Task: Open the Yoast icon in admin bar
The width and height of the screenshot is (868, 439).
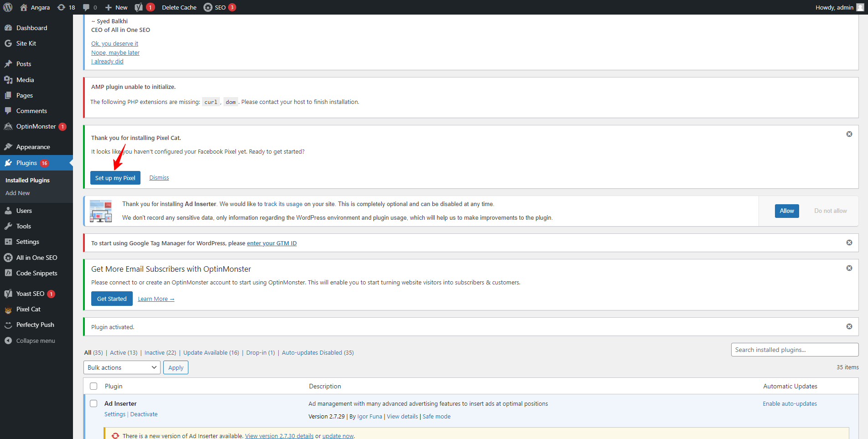Action: tap(139, 7)
